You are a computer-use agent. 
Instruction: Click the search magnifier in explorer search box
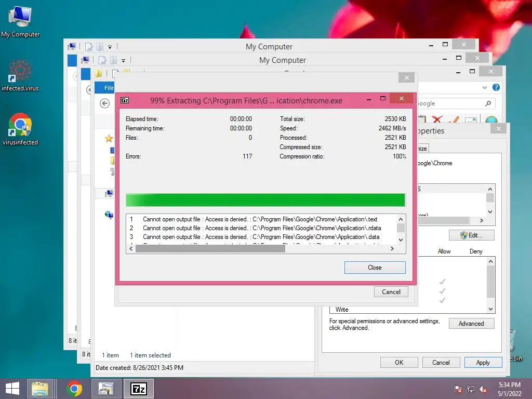tap(488, 103)
